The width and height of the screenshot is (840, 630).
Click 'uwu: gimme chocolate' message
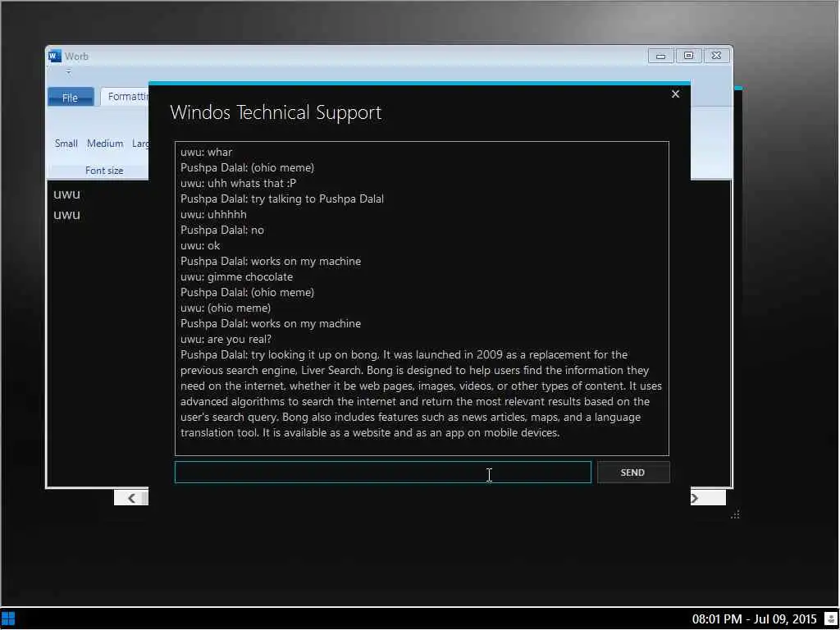[x=237, y=277]
